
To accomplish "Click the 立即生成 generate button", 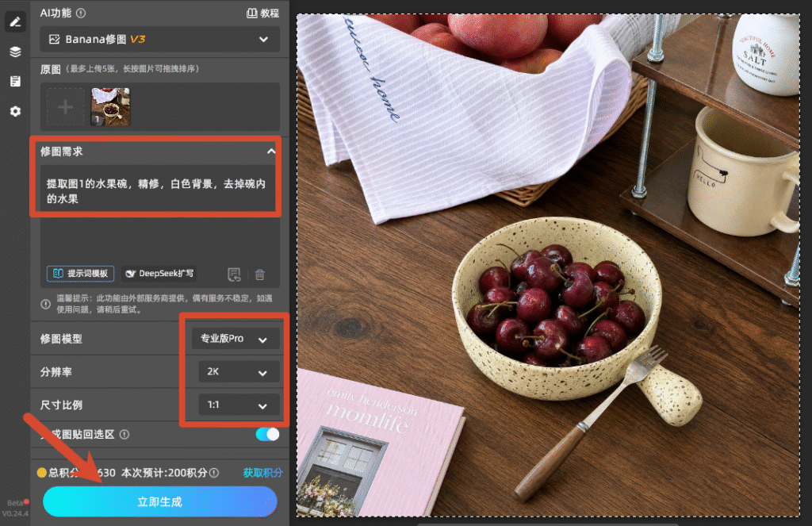I will [160, 501].
